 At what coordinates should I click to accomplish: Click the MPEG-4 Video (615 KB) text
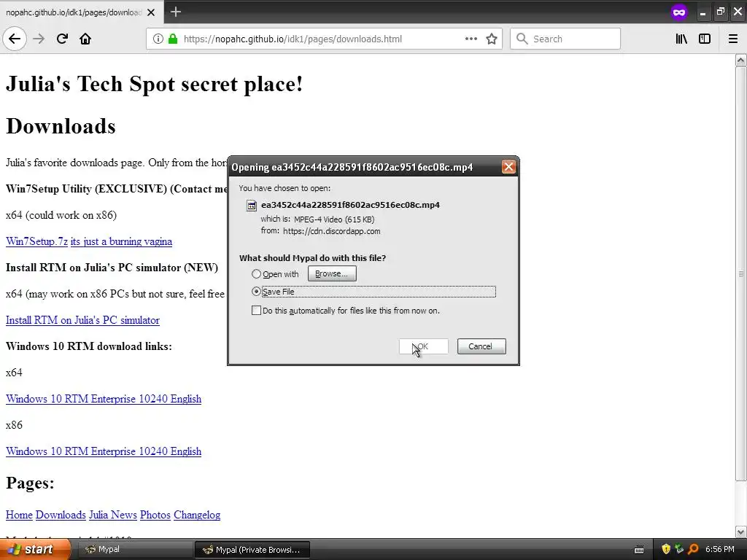(334, 219)
